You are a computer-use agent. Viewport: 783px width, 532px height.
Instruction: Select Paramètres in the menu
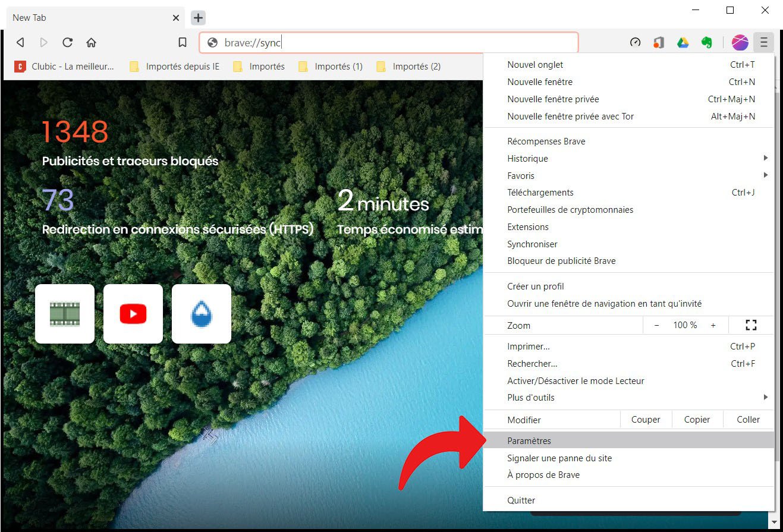tap(529, 440)
